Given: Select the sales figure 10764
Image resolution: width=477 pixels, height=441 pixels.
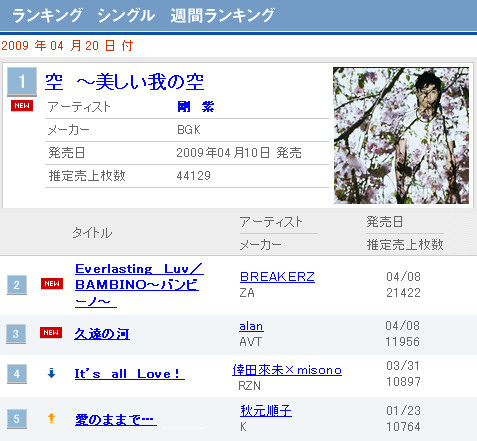Looking at the screenshot, I should pos(403,427).
